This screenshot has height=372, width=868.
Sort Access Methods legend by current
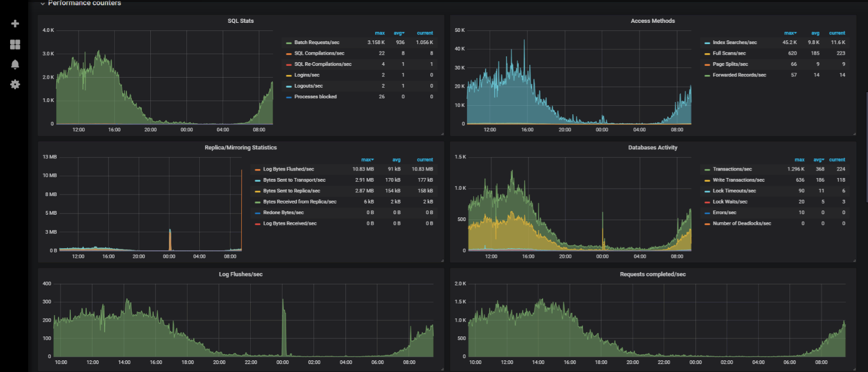pyautogui.click(x=837, y=33)
